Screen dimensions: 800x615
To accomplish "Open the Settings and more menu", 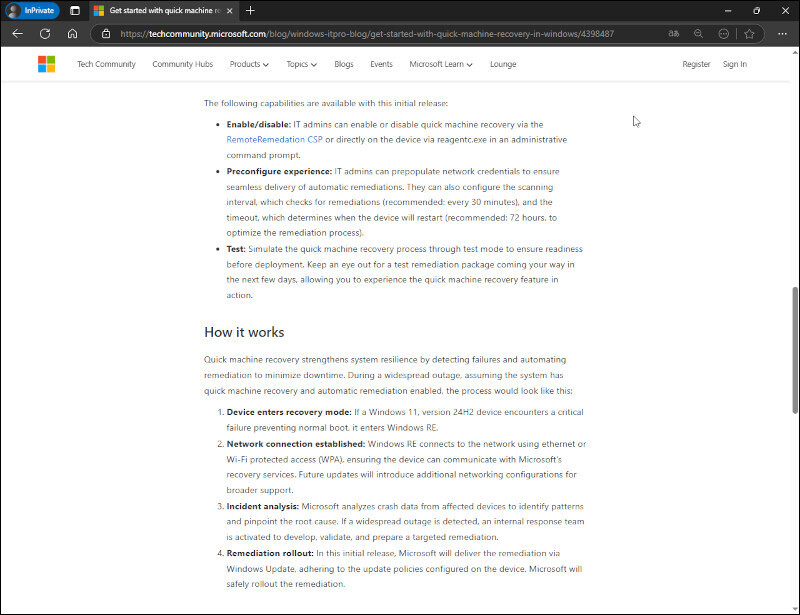I will [782, 34].
